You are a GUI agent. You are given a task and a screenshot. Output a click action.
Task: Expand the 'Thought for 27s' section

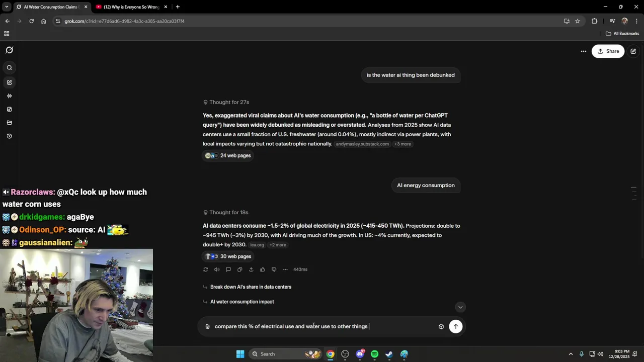(226, 102)
